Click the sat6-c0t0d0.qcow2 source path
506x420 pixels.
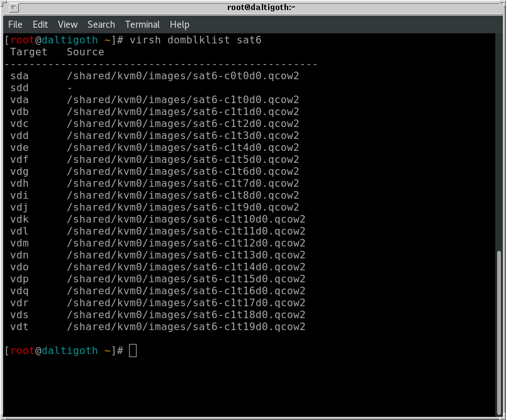click(x=183, y=76)
